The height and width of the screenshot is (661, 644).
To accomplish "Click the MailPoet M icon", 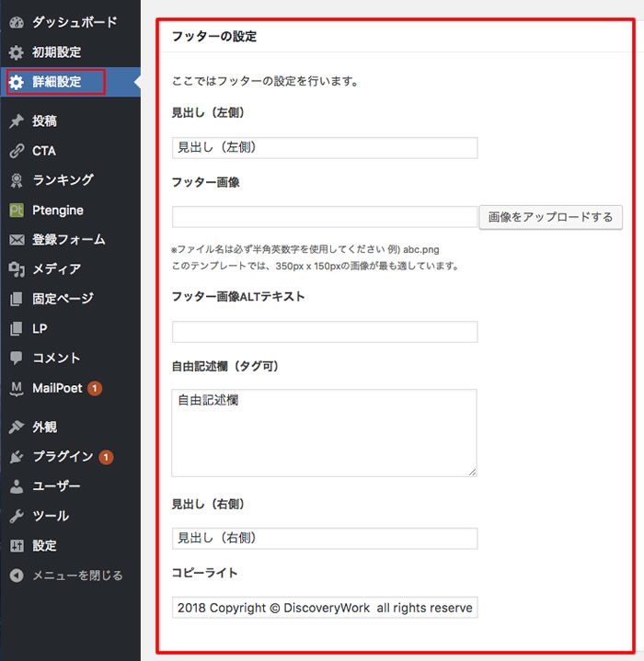I will 17,388.
